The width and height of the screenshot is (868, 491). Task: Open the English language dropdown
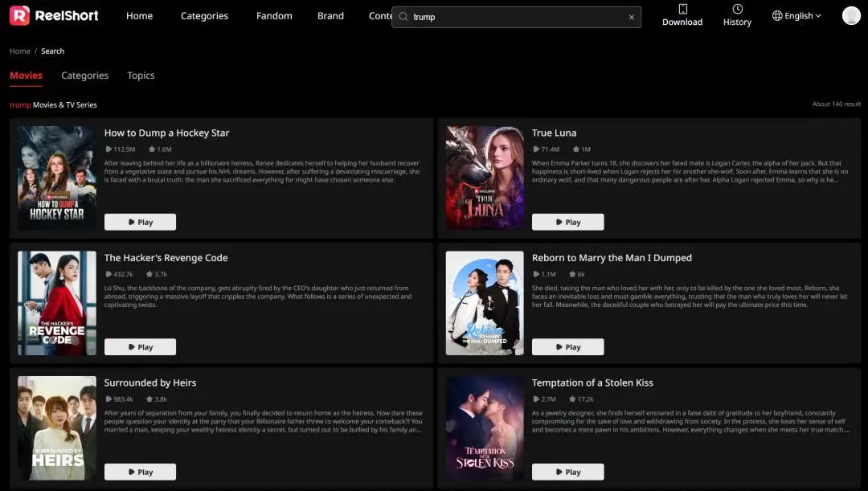[x=796, y=15]
